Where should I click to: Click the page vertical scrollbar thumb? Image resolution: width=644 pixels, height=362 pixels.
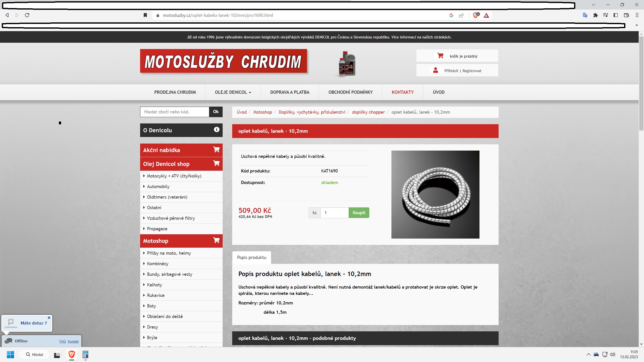[x=641, y=83]
